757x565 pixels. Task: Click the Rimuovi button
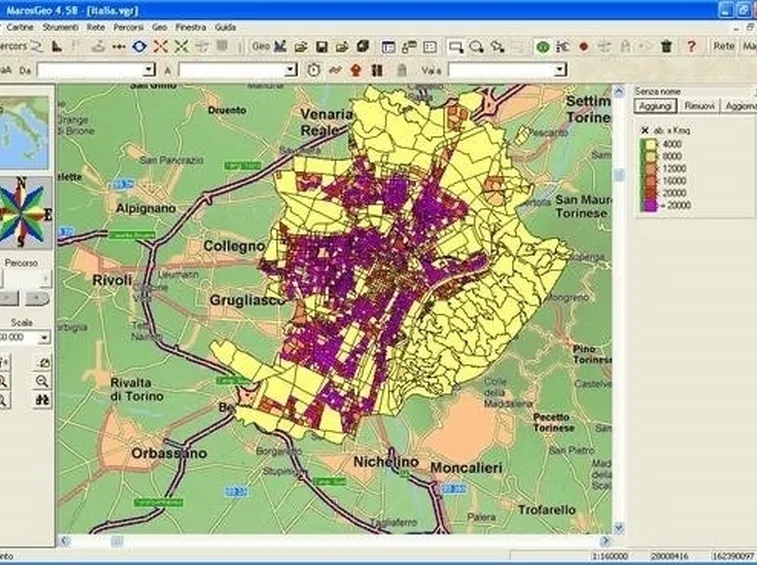click(699, 106)
